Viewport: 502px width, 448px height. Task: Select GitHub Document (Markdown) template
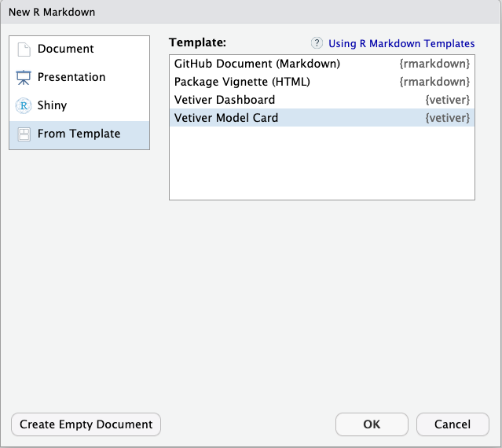pyautogui.click(x=257, y=64)
